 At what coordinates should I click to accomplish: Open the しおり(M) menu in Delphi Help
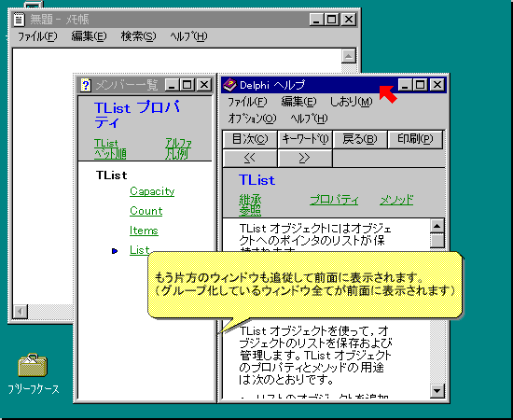[x=351, y=102]
